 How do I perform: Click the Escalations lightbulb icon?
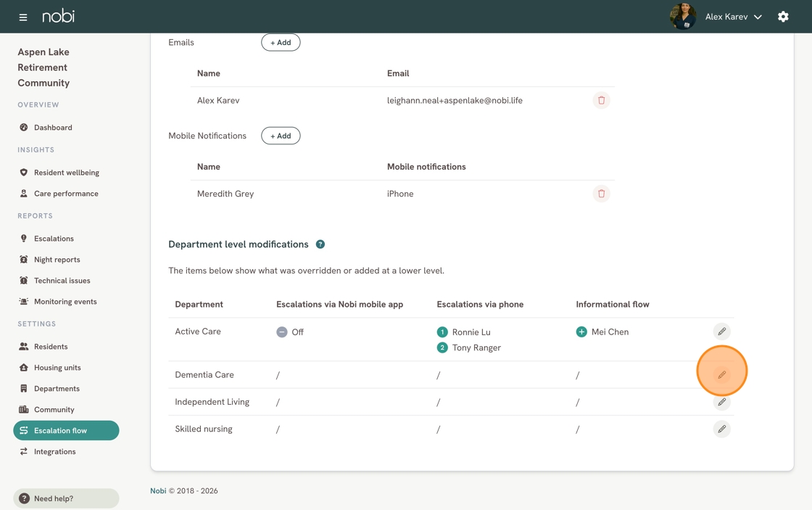click(23, 239)
